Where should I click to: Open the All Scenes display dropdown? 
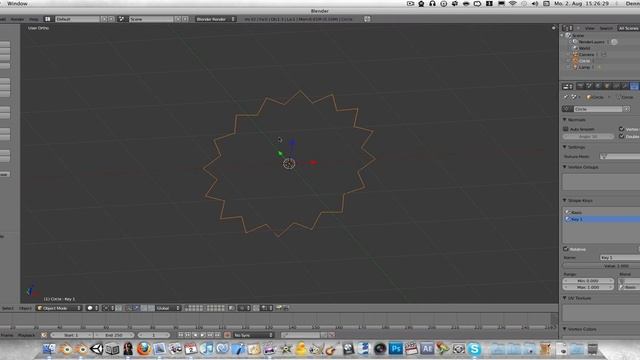(x=629, y=28)
